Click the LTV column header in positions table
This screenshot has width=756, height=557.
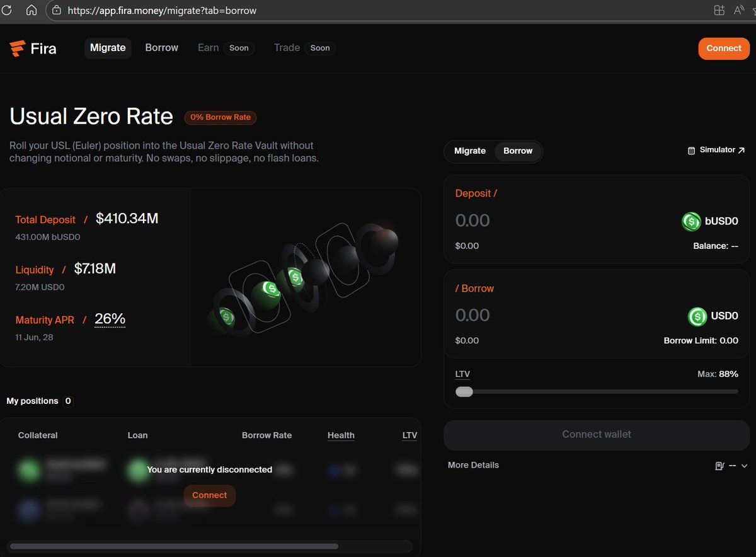409,435
